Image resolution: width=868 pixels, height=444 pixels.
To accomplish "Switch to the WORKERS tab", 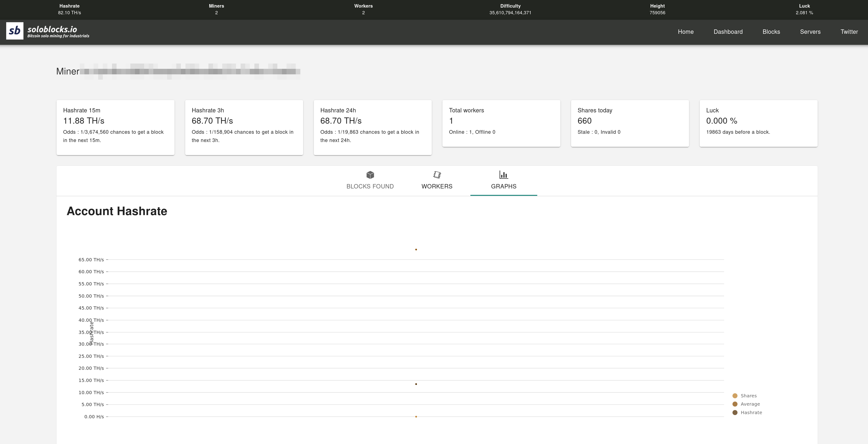I will pos(437,181).
